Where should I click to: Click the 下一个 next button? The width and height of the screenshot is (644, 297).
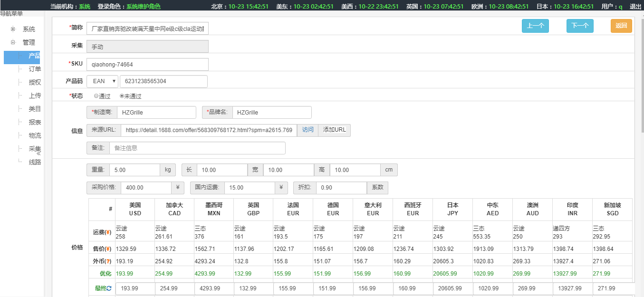pyautogui.click(x=580, y=26)
